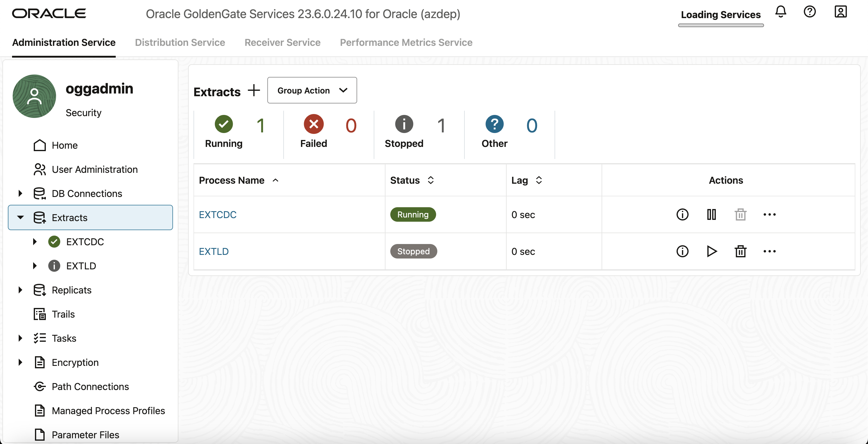The width and height of the screenshot is (868, 444).
Task: Open the Performance Metrics Service tab
Action: tap(406, 43)
